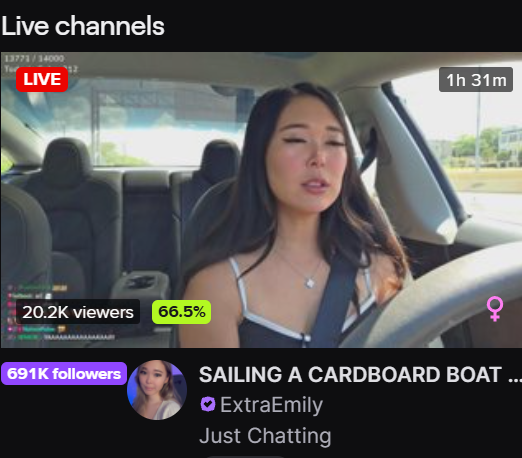Browse the Just Chatting category
The image size is (522, 458).
click(x=265, y=436)
